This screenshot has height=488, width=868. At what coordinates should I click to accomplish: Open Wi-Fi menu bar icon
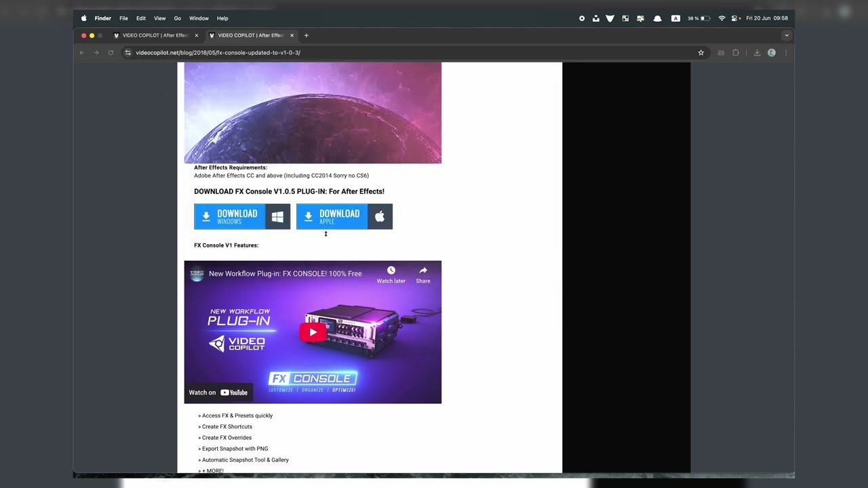(x=722, y=18)
